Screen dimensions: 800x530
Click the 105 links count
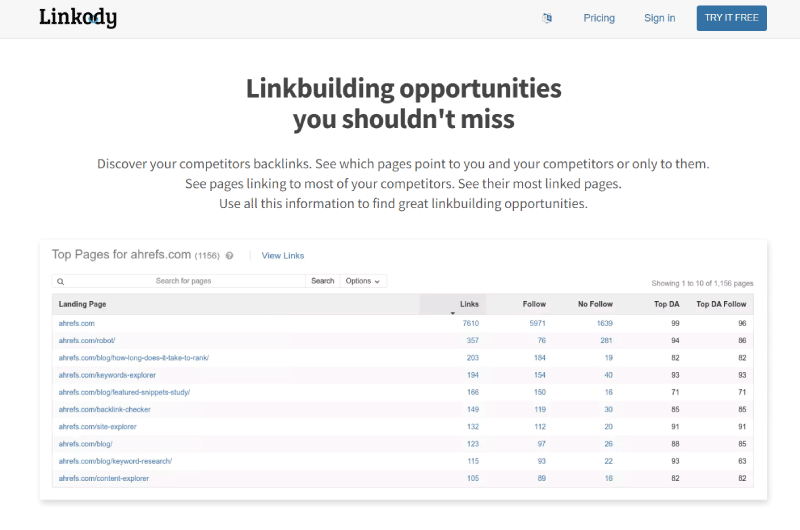(x=472, y=478)
